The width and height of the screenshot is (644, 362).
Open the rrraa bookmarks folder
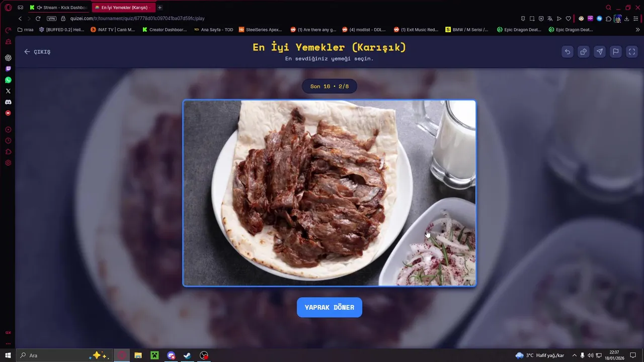coord(25,30)
